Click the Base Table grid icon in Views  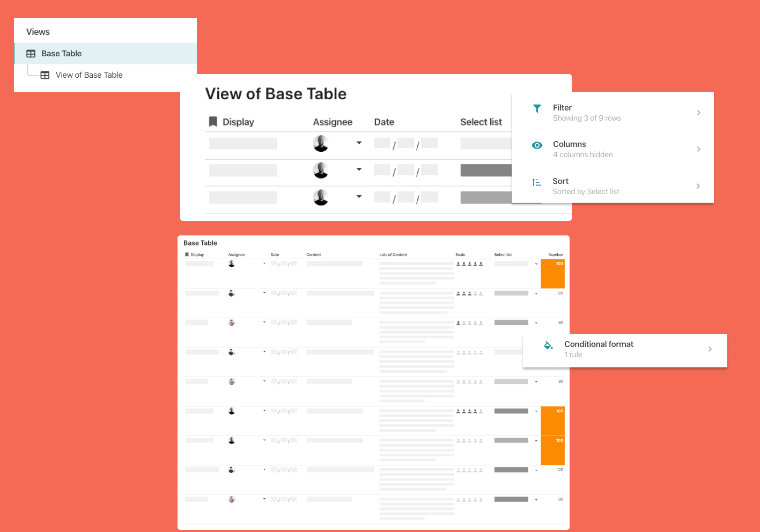31,54
